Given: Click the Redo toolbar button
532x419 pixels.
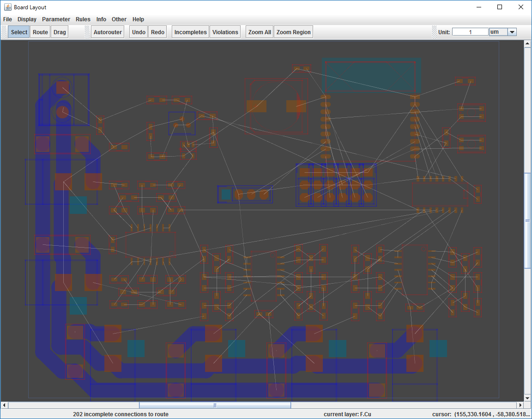Looking at the screenshot, I should [x=157, y=32].
